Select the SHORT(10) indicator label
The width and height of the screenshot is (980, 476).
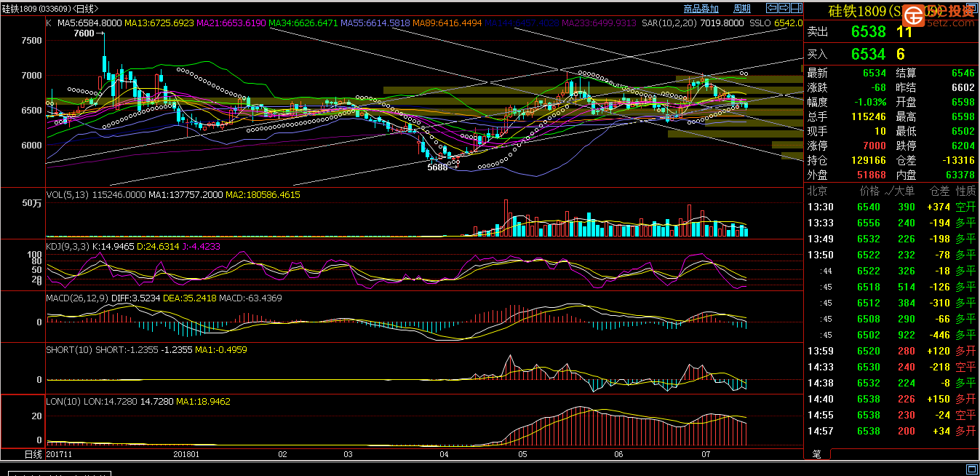click(x=69, y=350)
